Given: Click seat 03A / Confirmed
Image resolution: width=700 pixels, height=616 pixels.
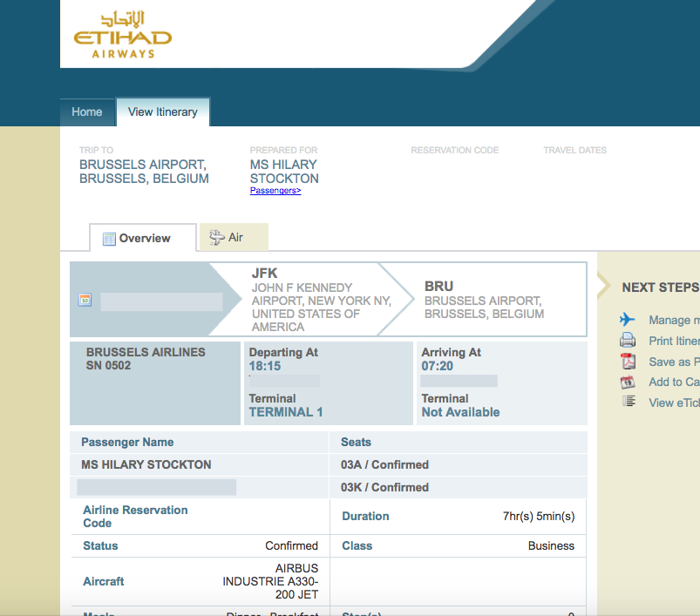Looking at the screenshot, I should coord(384,464).
